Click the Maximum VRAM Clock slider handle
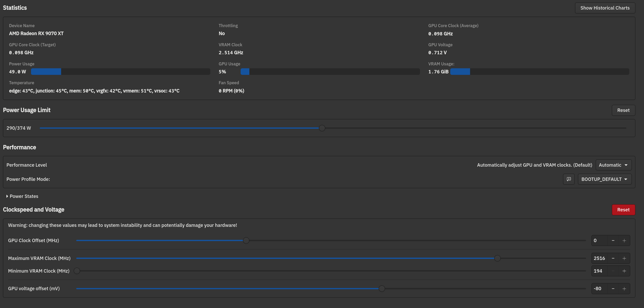Screen dimensions: 644x308 [x=497, y=258]
